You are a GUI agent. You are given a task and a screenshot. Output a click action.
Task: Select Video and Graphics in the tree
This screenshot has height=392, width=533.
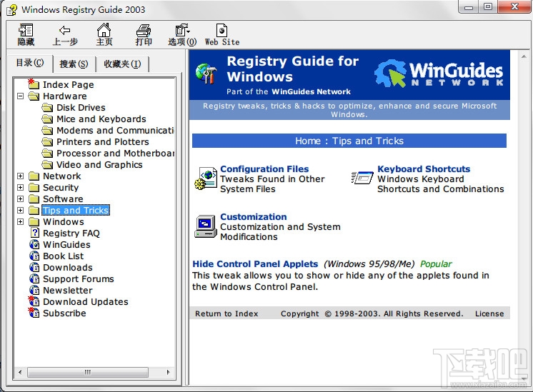pos(99,165)
